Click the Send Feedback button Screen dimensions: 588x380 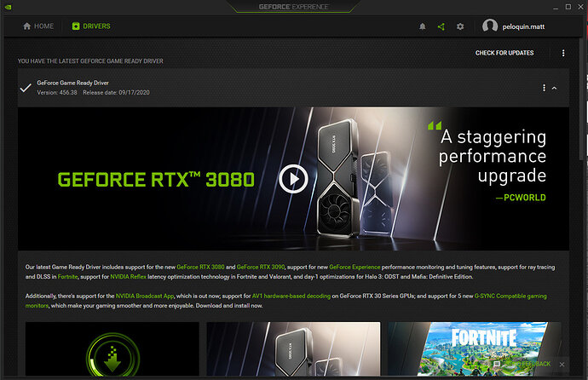click(x=522, y=364)
